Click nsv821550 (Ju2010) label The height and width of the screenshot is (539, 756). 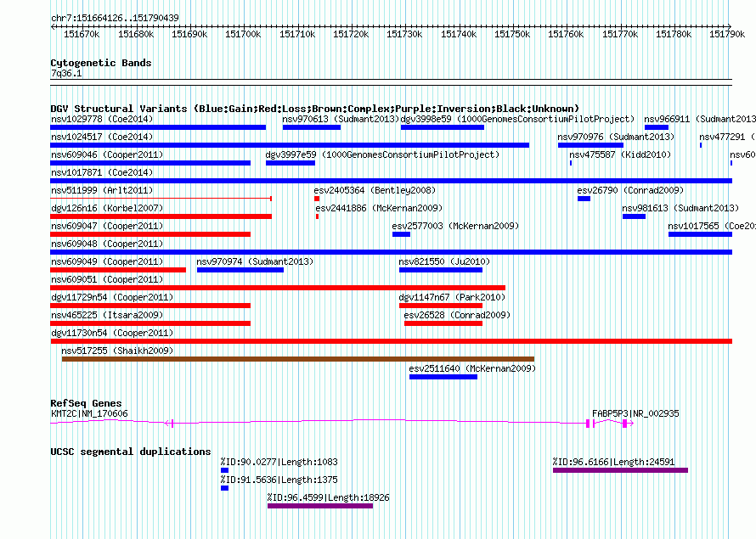click(444, 261)
